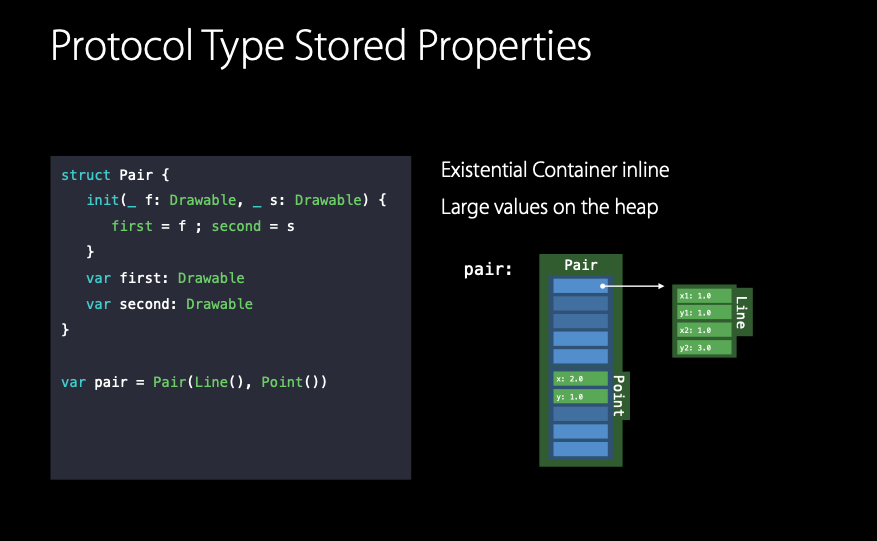Click the "x2: 1.0" cell in Line

[x=704, y=330]
